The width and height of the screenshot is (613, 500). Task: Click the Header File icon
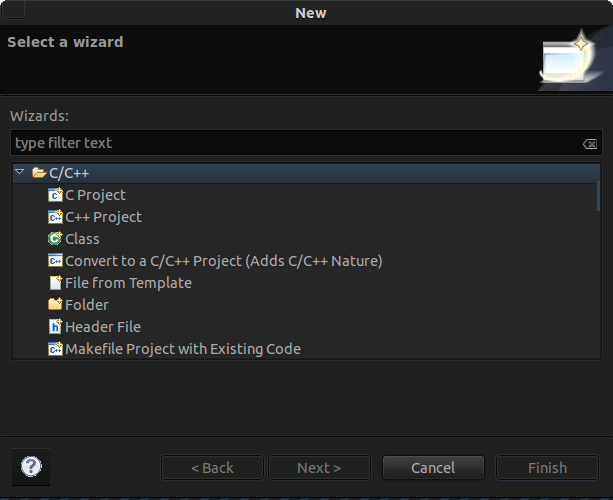(x=55, y=326)
